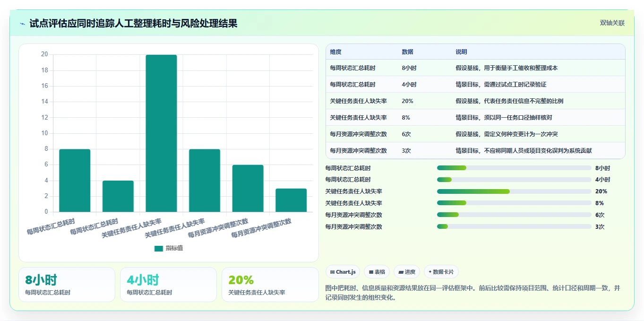Click the 数据卡片 chip icon
This screenshot has height=321, width=644.
pyautogui.click(x=430, y=272)
